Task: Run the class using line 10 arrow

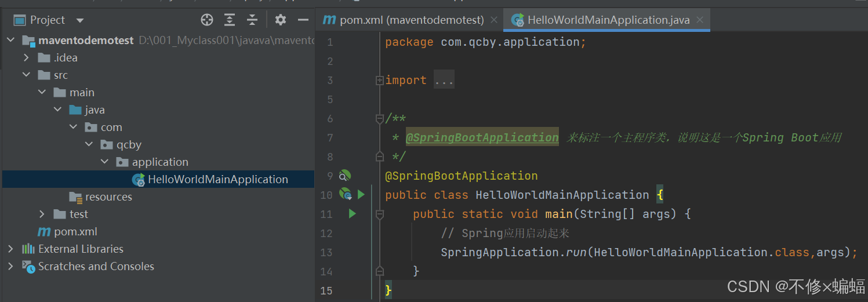Action: click(361, 195)
